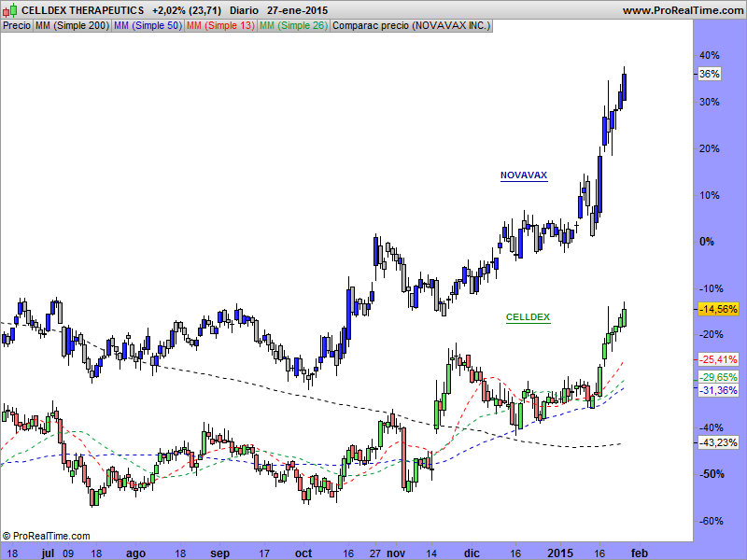
Task: Click the 0% scale label
Action: coord(707,242)
